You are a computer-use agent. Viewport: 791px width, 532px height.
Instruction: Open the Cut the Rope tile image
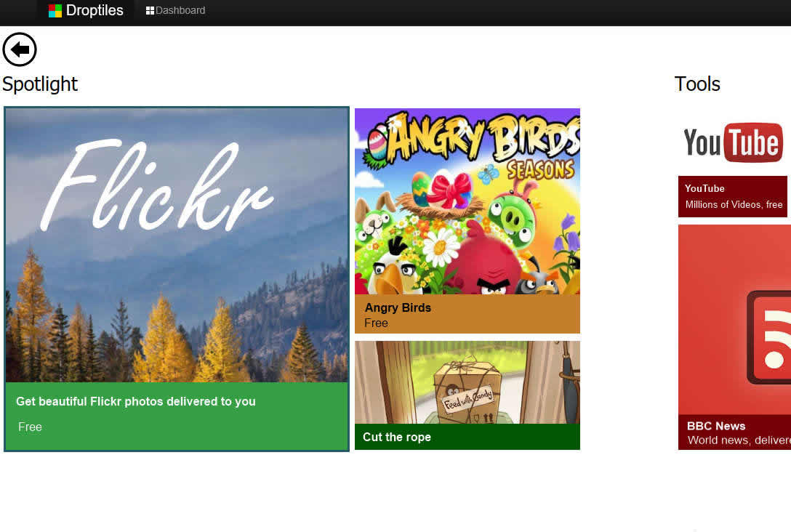click(x=467, y=382)
